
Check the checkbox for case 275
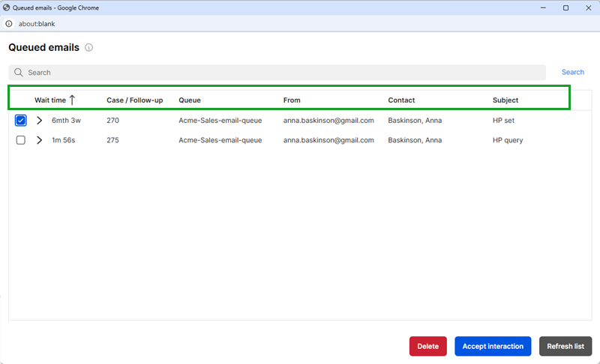click(x=21, y=140)
